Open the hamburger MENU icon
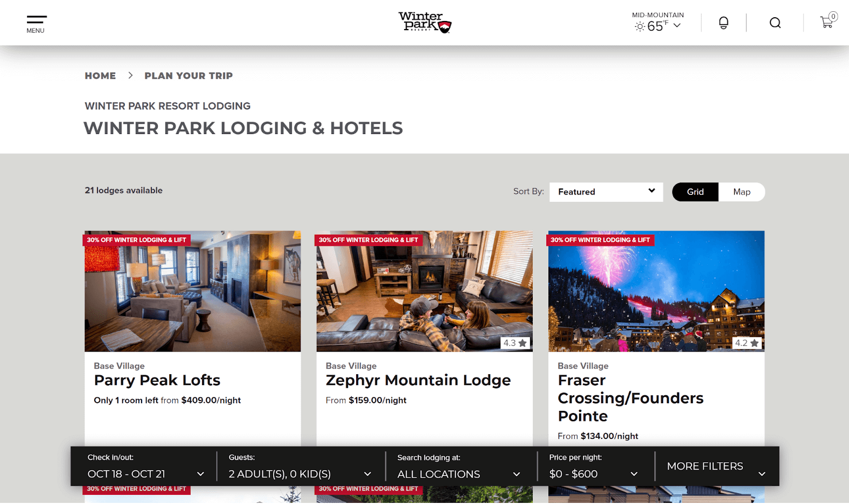Viewport: 849px width, 504px height. (x=36, y=24)
